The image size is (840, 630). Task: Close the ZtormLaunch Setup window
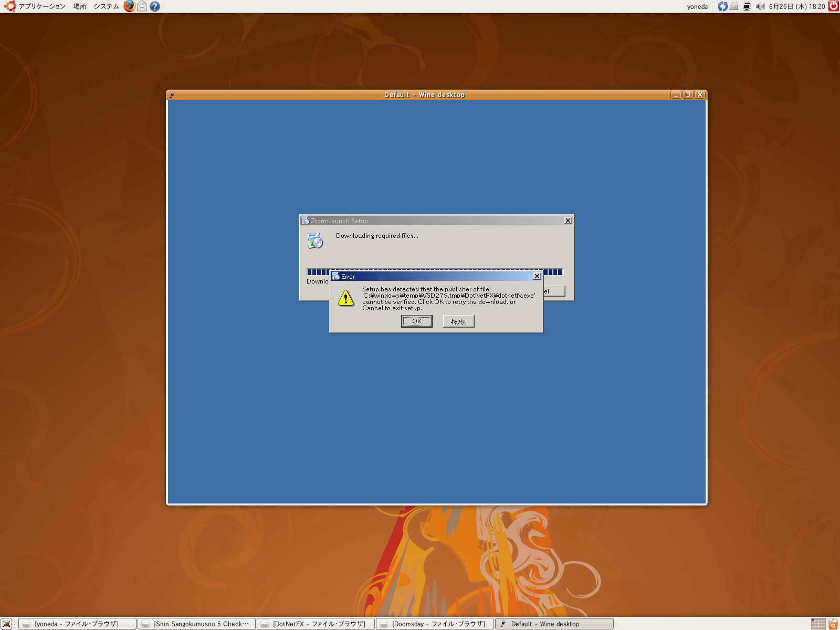point(568,220)
